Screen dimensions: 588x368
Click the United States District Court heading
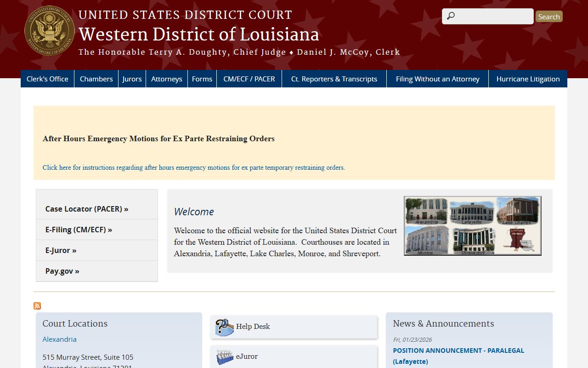coord(185,15)
